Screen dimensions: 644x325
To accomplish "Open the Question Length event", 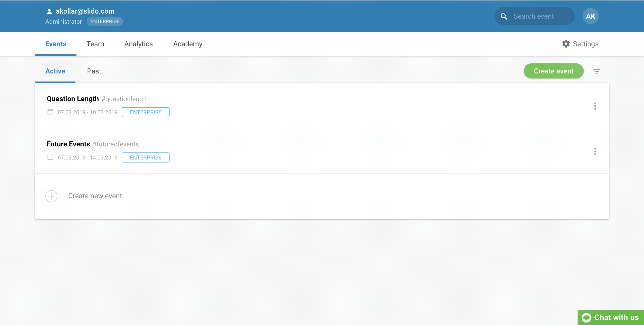I will pyautogui.click(x=73, y=99).
